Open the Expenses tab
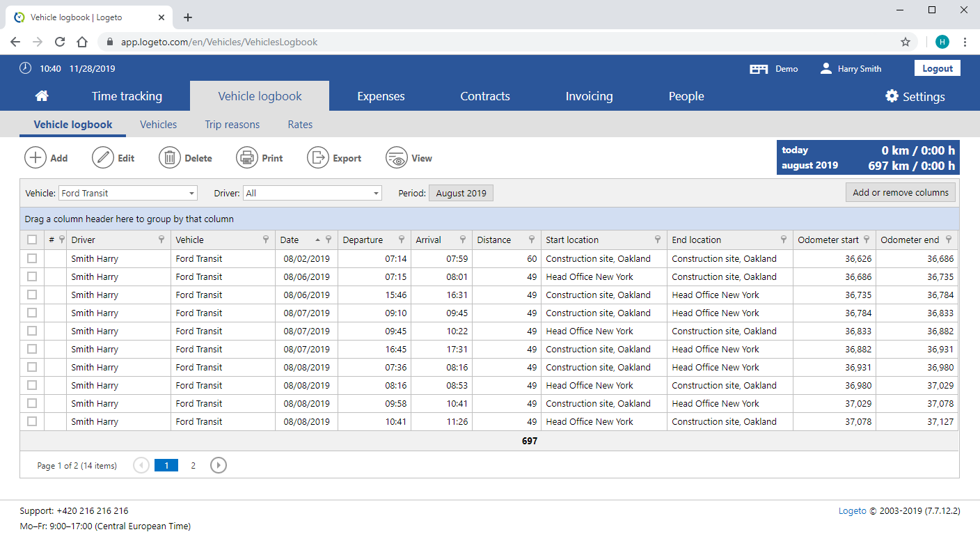This screenshot has width=980, height=555. 381,96
